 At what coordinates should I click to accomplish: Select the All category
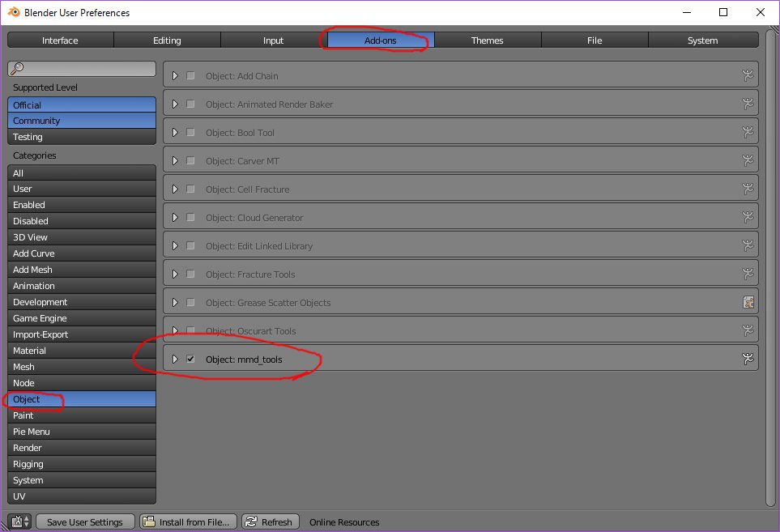pos(82,173)
